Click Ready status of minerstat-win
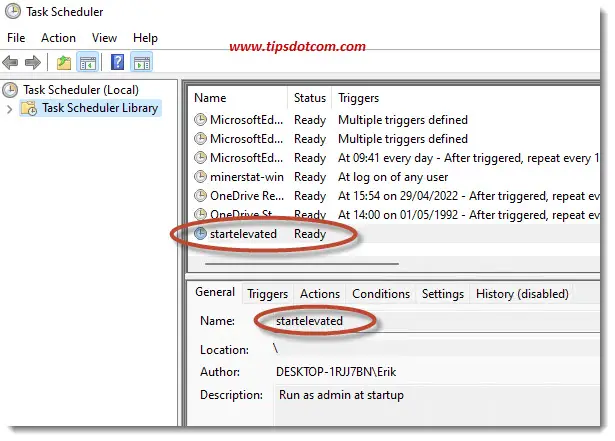Viewport: 615px width, 441px height. [310, 177]
